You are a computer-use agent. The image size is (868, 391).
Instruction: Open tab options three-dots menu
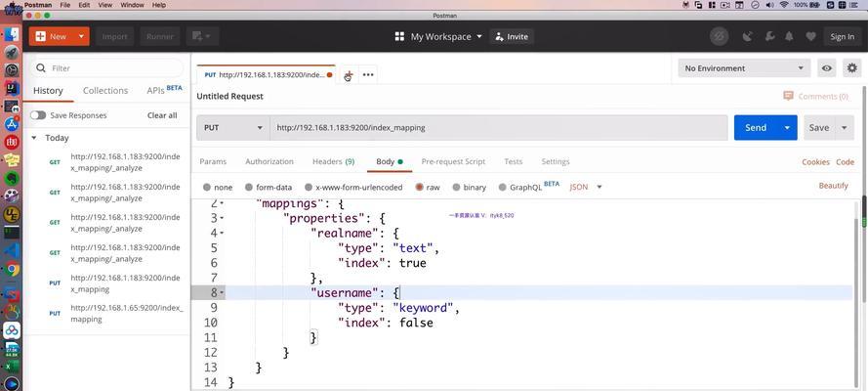click(368, 74)
